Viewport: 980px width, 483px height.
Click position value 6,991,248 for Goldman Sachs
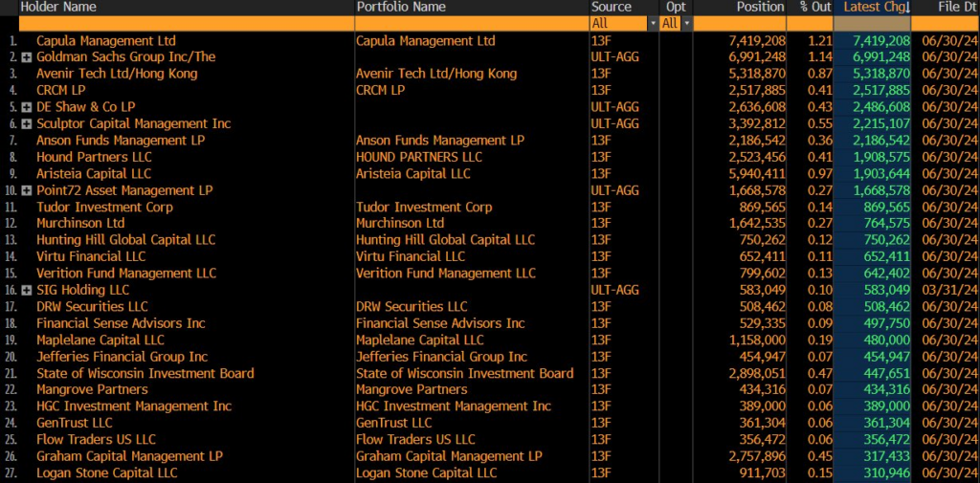coord(757,57)
